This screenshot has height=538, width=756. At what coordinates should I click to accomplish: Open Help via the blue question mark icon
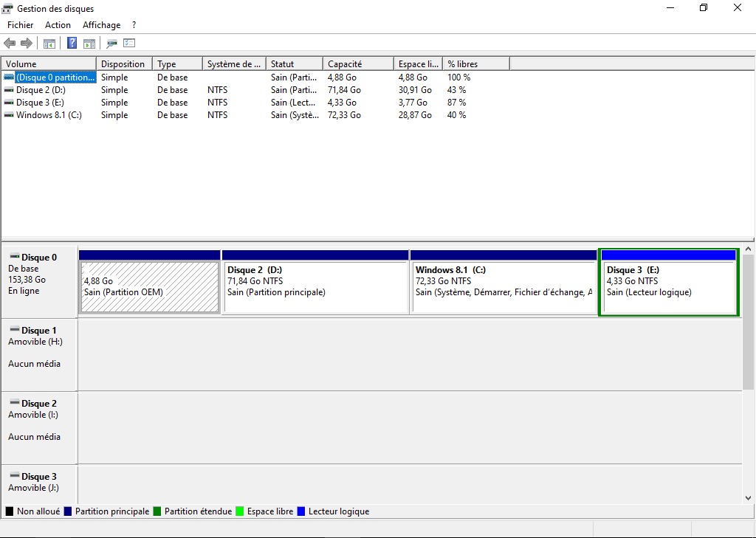(x=72, y=44)
